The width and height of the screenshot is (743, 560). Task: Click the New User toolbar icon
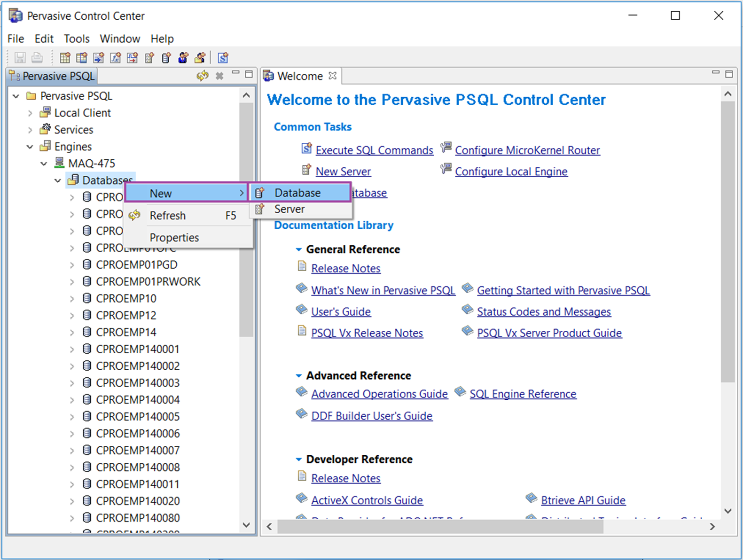click(x=183, y=58)
